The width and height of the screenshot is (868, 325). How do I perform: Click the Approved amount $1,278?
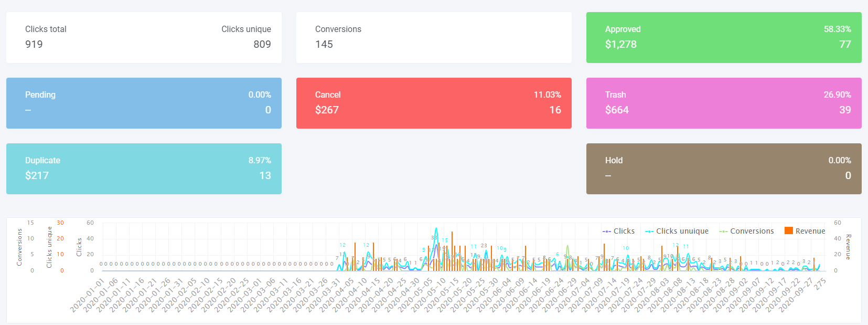[621, 45]
